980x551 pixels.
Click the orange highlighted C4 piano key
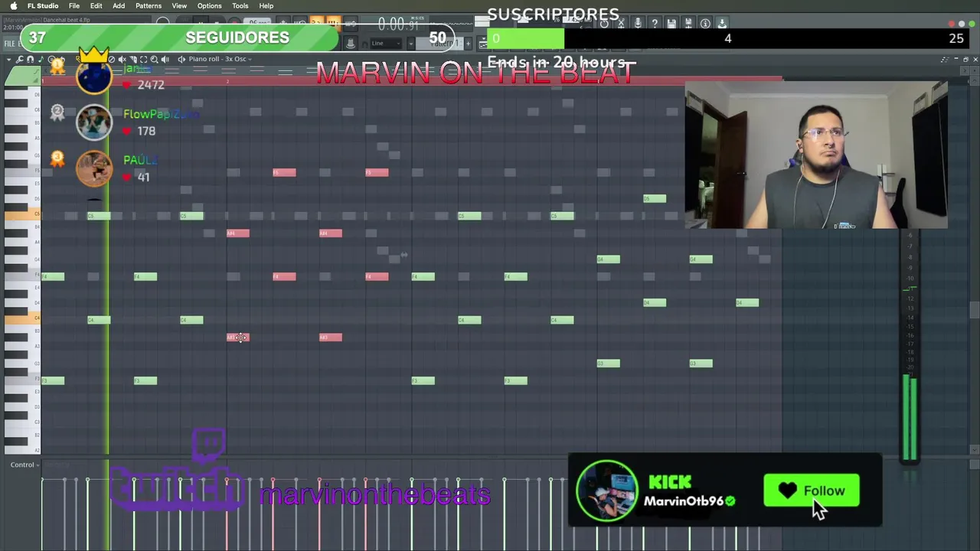coord(22,320)
